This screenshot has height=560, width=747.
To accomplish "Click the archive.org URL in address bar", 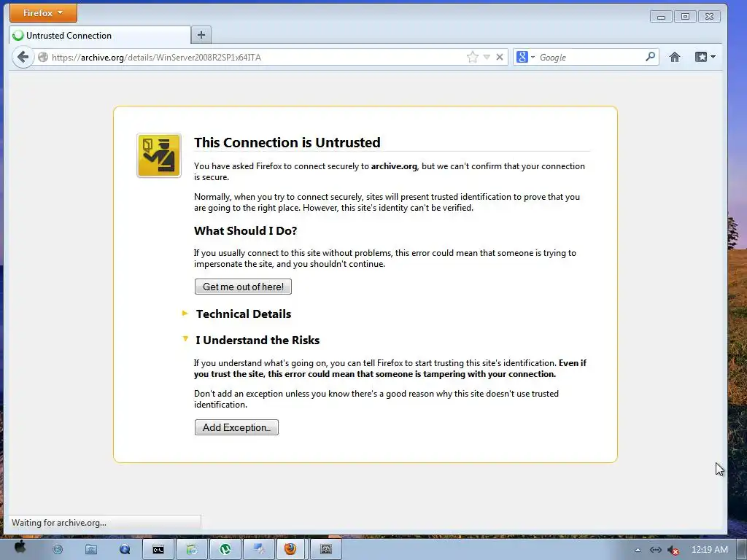I will pos(156,58).
